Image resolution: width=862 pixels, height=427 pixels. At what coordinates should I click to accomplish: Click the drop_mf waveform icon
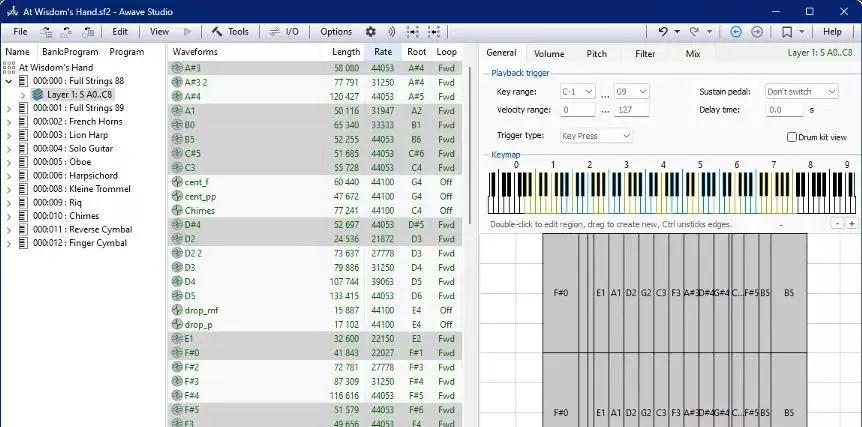click(176, 310)
